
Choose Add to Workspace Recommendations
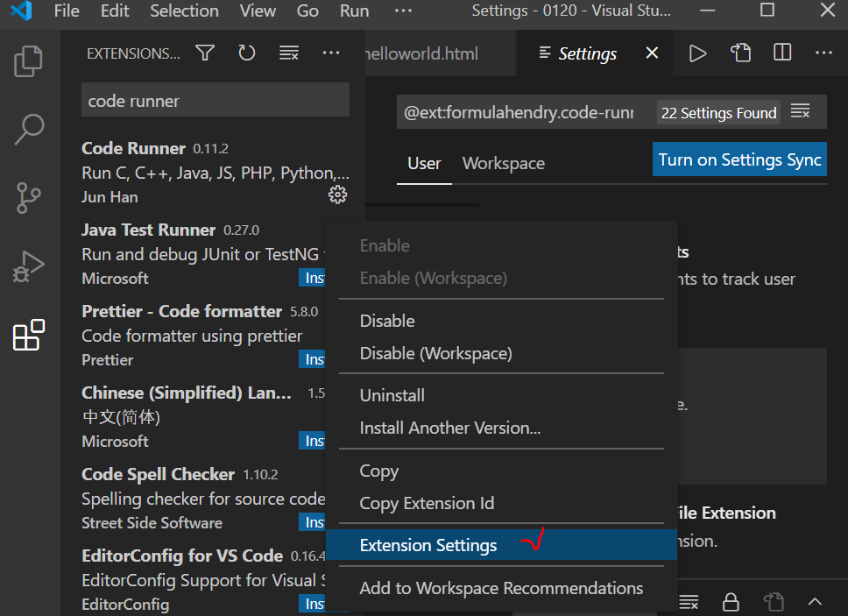point(501,588)
